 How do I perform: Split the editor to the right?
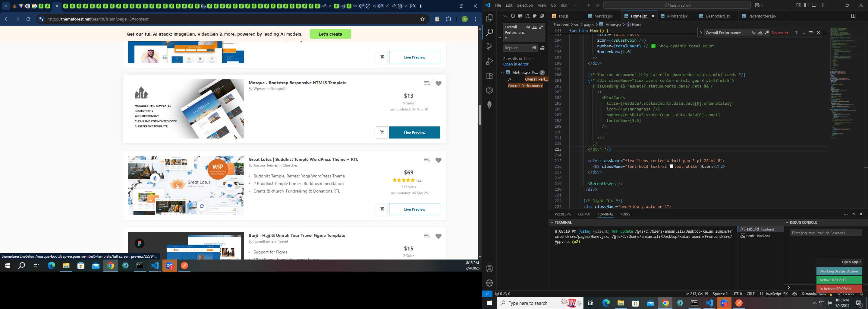(853, 16)
